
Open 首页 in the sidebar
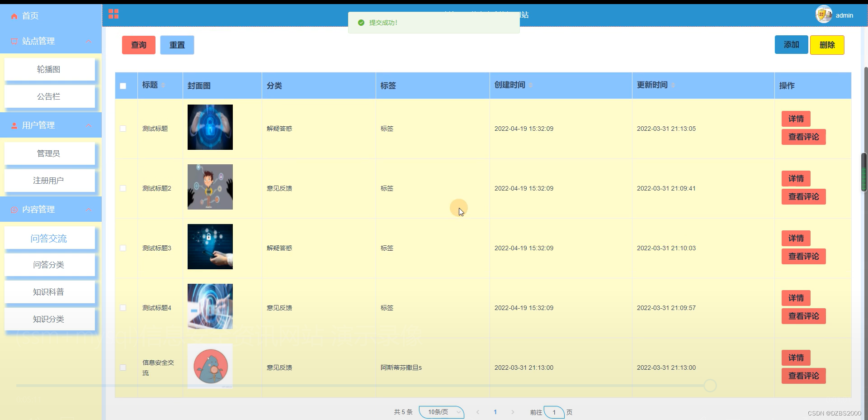coord(51,16)
